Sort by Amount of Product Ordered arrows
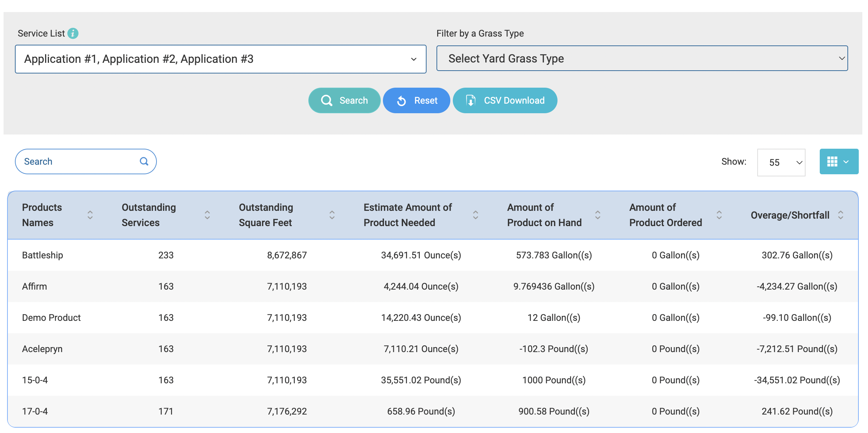Viewport: 868px width, 433px height. pos(719,215)
